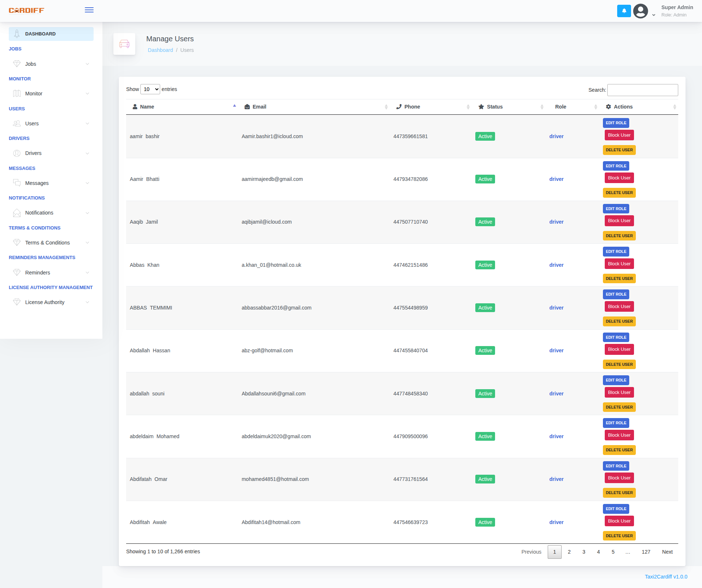The height and width of the screenshot is (588, 702).
Task: Click the Notifications envelope icon in sidebar
Action: pos(17,213)
